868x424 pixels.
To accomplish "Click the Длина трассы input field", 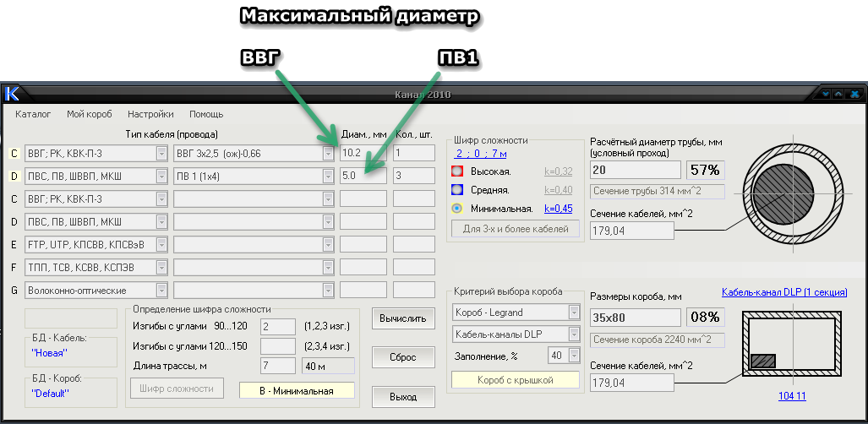I will 278,366.
